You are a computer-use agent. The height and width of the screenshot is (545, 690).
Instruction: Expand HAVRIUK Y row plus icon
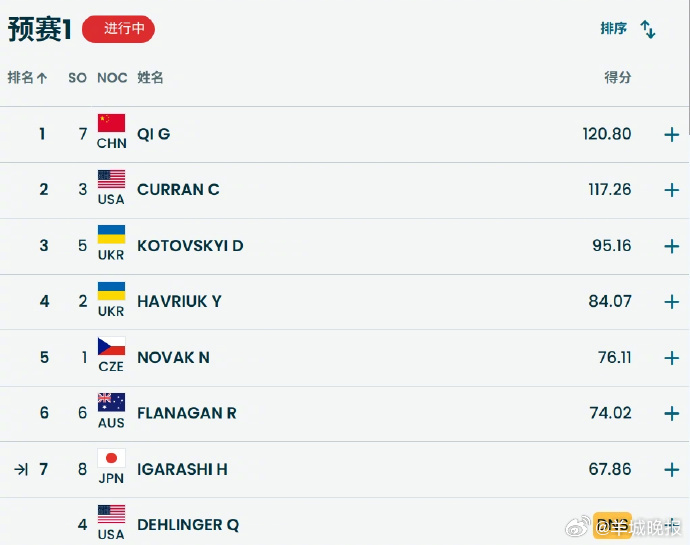672,302
